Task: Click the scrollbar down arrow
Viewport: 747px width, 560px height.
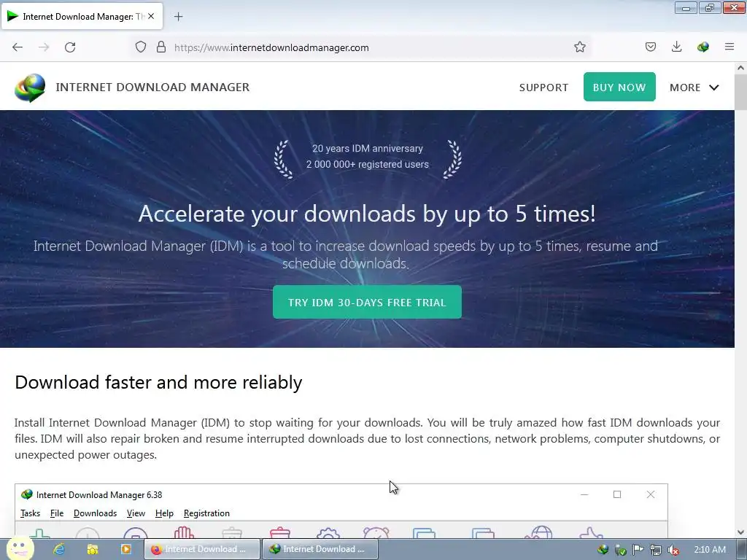Action: coord(741,532)
